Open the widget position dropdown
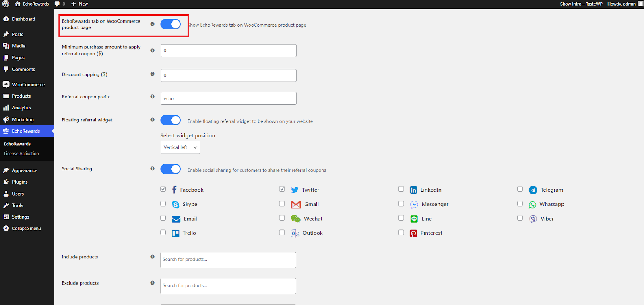Image resolution: width=644 pixels, height=305 pixels. pyautogui.click(x=180, y=147)
